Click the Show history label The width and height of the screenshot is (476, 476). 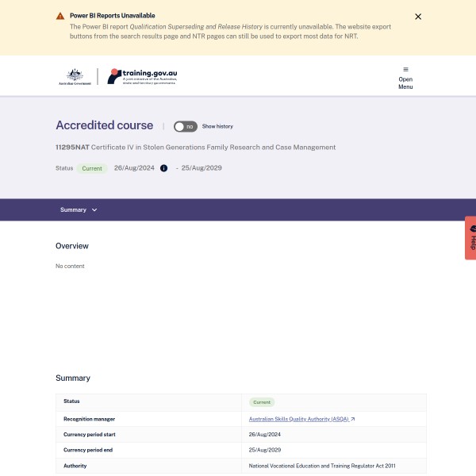pos(217,126)
